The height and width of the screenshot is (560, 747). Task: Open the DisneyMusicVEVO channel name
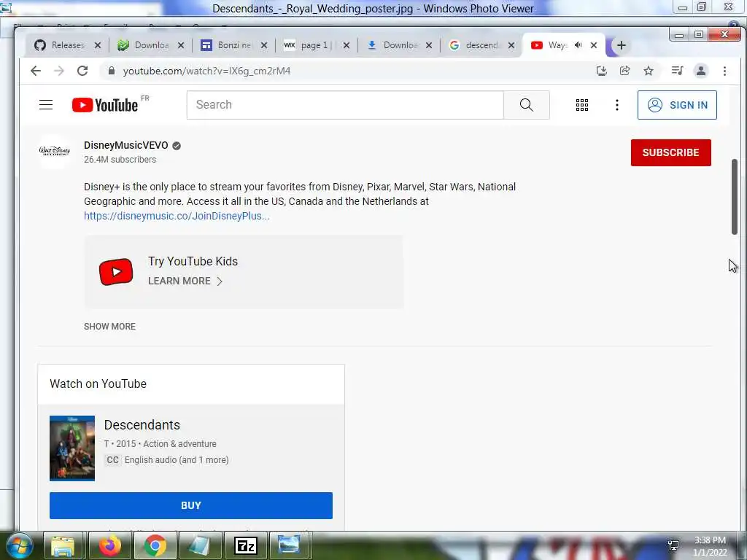coord(125,145)
